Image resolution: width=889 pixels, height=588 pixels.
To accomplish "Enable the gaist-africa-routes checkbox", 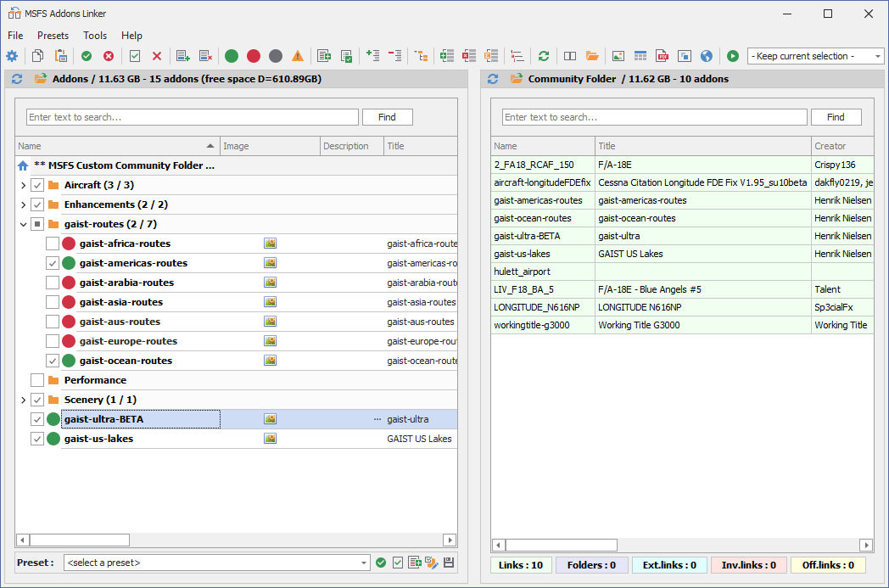I will coord(53,244).
